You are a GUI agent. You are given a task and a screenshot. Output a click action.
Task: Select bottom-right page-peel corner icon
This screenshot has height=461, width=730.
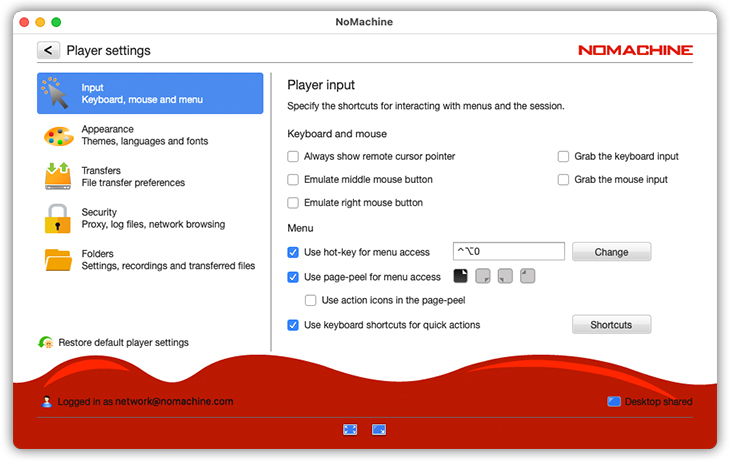[483, 276]
